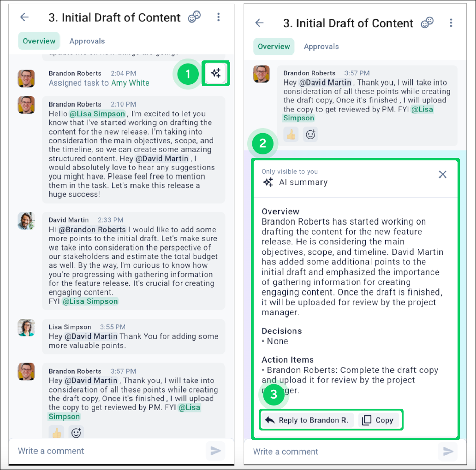This screenshot has height=470, width=476.
Task: Click back arrow in right panel
Action: [x=259, y=23]
